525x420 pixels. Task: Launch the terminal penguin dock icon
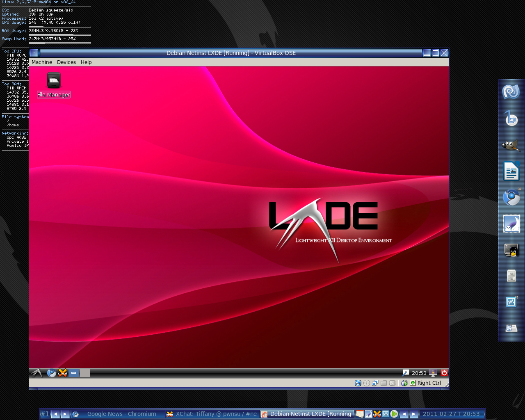click(x=511, y=250)
